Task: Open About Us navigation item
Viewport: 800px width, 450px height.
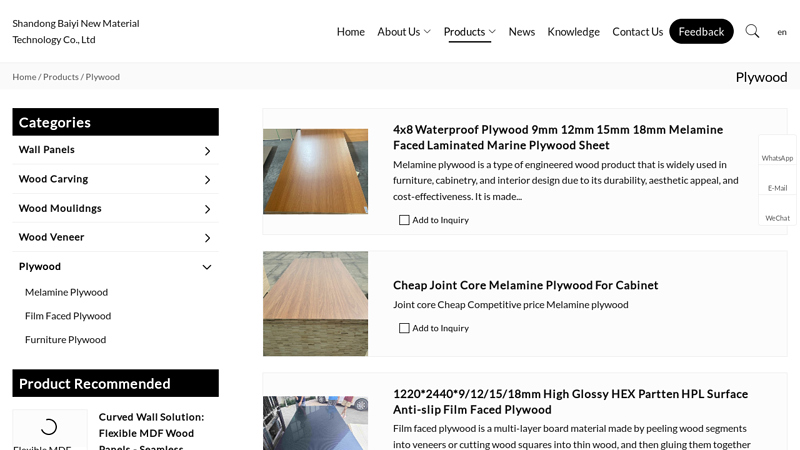Action: [x=398, y=32]
